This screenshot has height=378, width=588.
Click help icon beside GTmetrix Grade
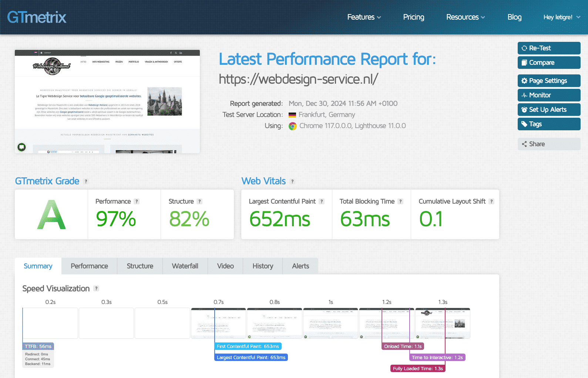86,181
